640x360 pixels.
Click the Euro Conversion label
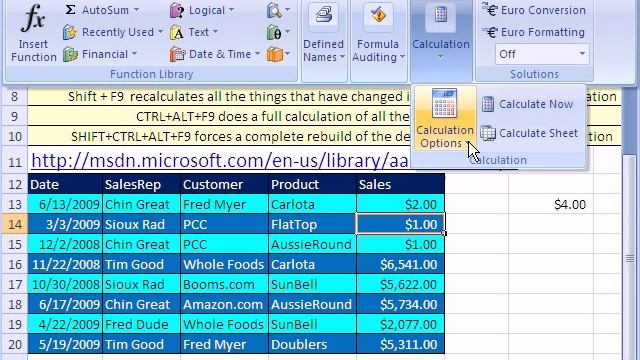point(543,10)
